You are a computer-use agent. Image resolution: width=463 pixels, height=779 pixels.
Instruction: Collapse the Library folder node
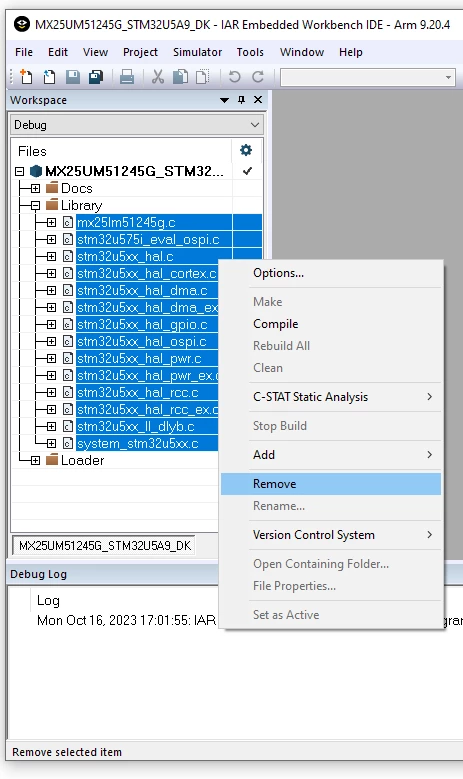point(35,205)
